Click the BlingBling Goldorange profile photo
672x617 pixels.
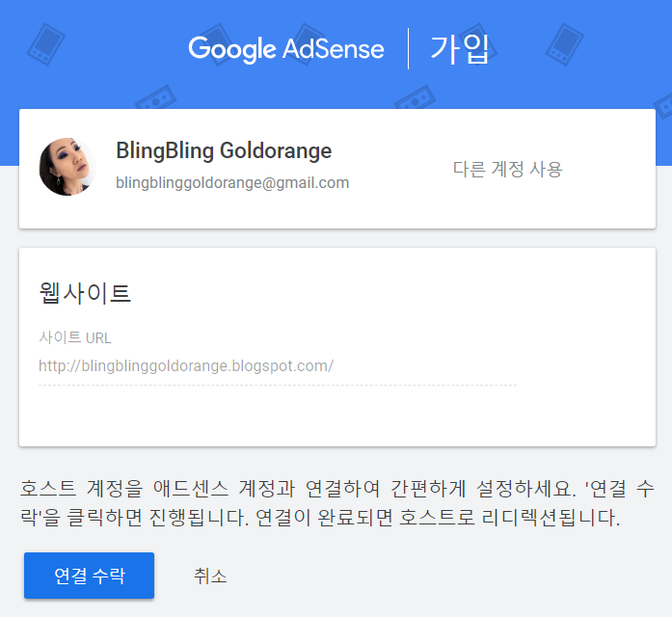pyautogui.click(x=67, y=167)
